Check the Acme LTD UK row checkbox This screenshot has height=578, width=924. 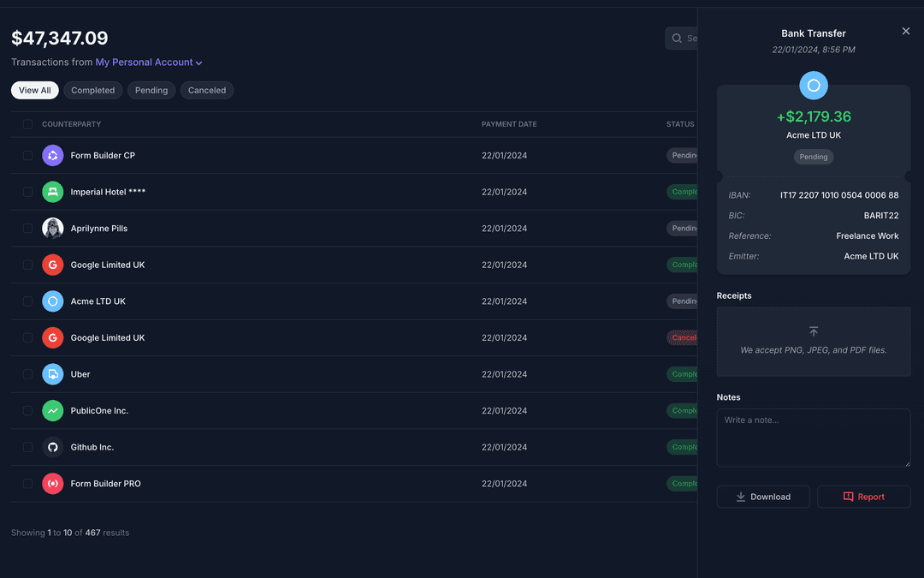[x=27, y=301]
